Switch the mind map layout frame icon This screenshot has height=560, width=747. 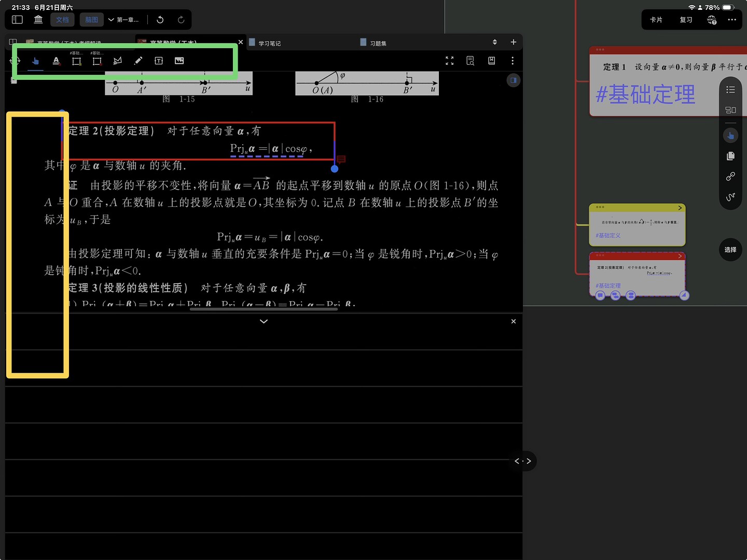(730, 110)
